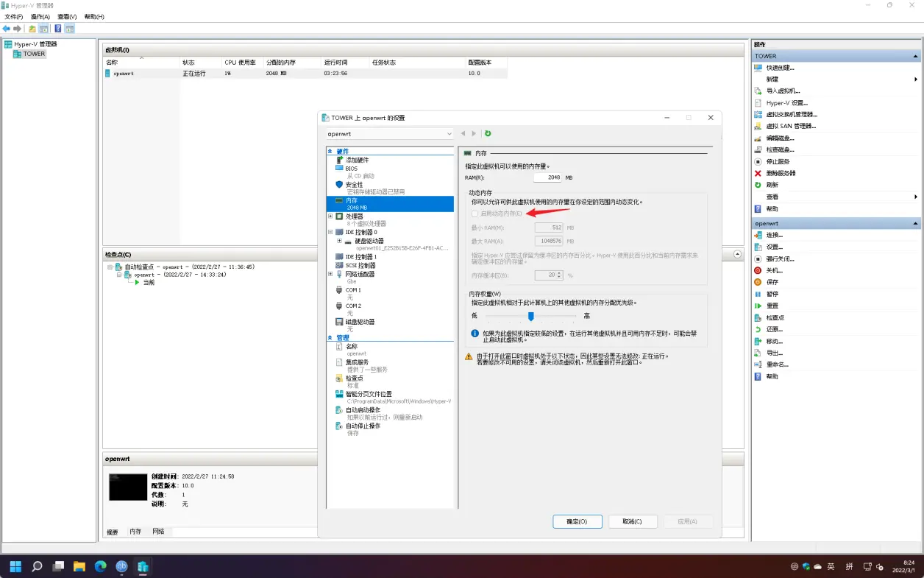Expand the 新建 submenu arrow

916,80
